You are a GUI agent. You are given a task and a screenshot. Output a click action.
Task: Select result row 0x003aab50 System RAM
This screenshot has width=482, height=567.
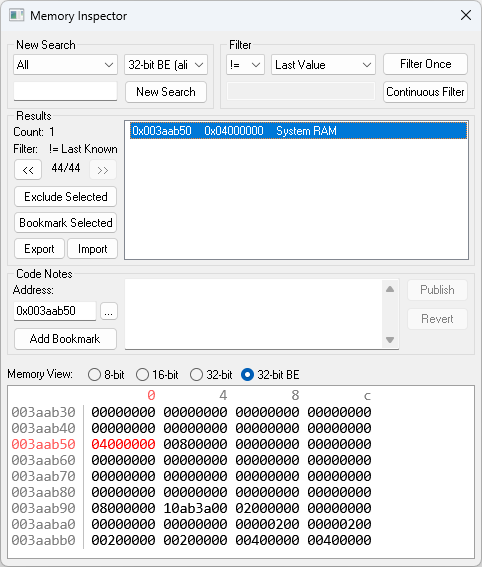tap(298, 131)
